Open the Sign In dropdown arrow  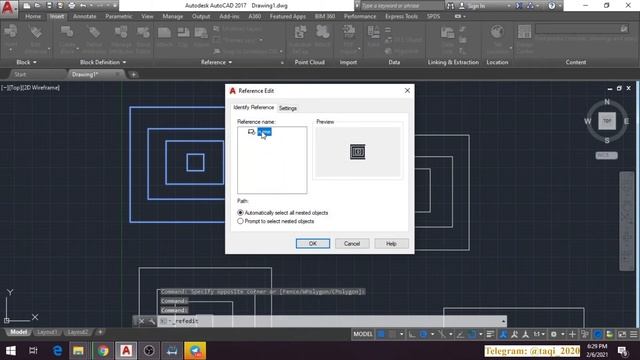click(x=509, y=6)
